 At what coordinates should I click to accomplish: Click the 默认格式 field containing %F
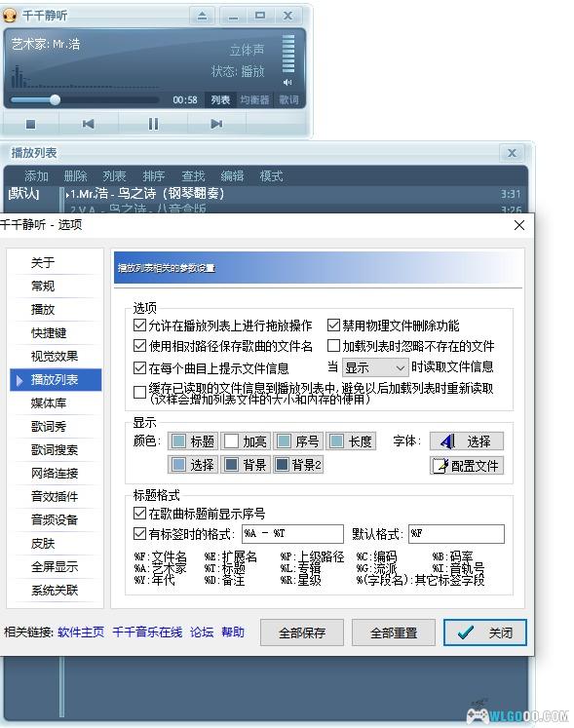coord(456,534)
